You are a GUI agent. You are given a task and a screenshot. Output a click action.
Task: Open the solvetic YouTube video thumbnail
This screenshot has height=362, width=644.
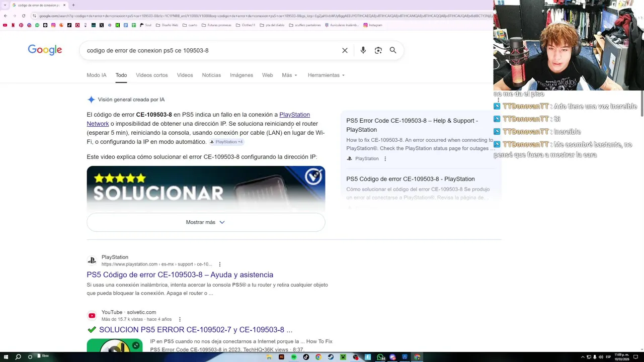click(x=114, y=346)
